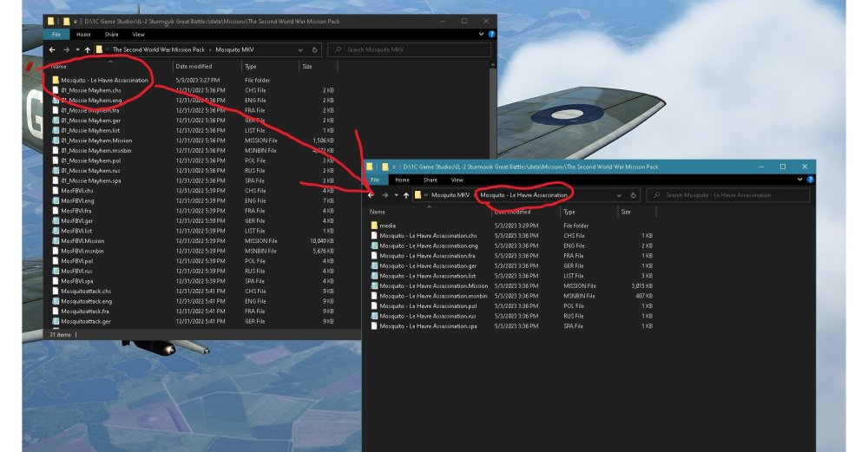The width and height of the screenshot is (868, 452).
Task: Open the media folder
Action: pyautogui.click(x=388, y=226)
